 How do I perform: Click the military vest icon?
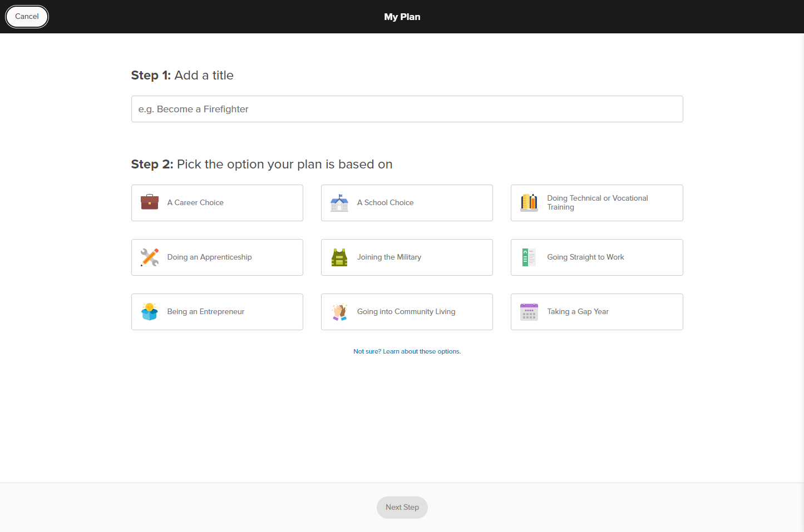point(339,257)
